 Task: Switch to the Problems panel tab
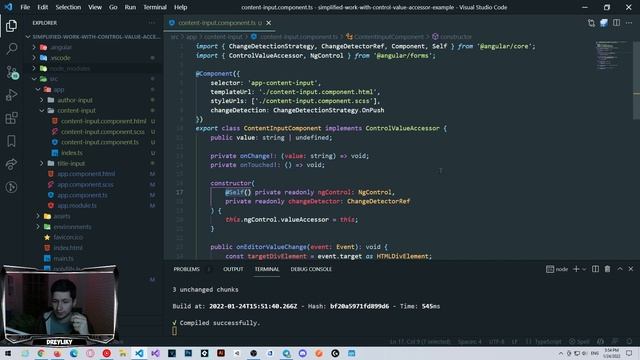point(187,269)
